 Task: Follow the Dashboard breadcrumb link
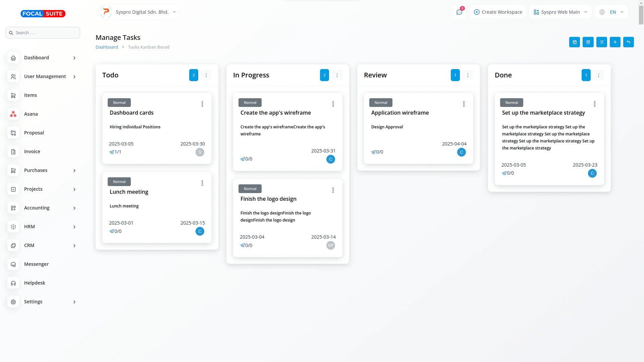point(107,47)
